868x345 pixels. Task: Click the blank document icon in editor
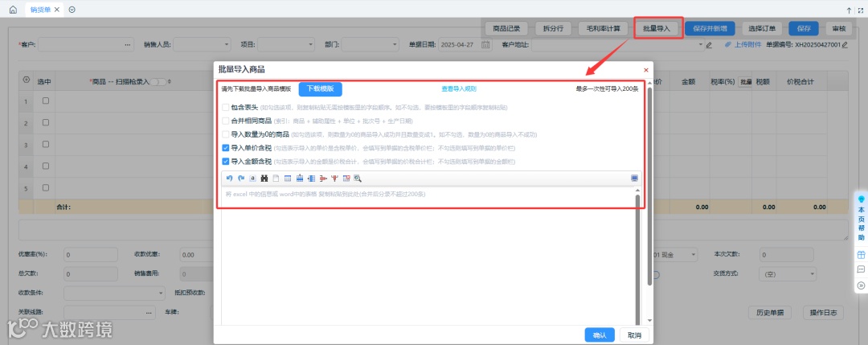[x=276, y=179]
